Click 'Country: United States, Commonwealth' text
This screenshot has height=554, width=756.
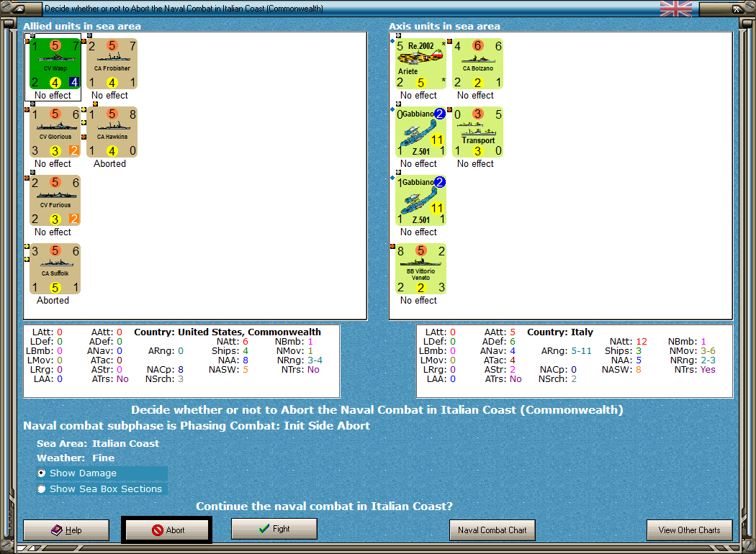(x=227, y=332)
